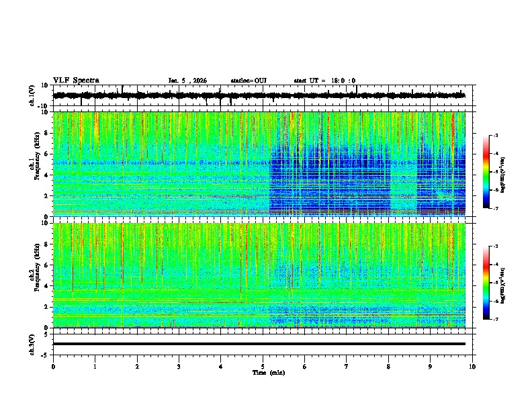532x411 pixels.
Task: Click the "4" kHz tick on ch.2 frequency axis
Action: 46,286
